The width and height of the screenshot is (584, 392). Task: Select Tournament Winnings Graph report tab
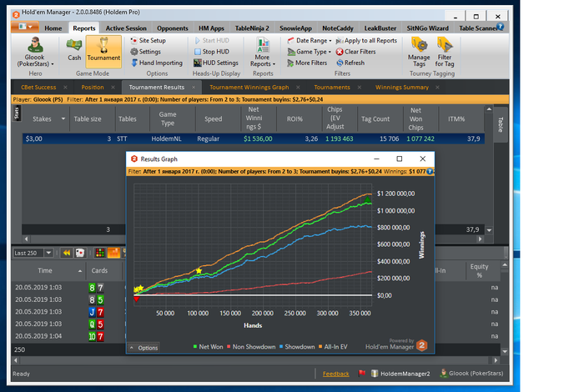pos(249,87)
